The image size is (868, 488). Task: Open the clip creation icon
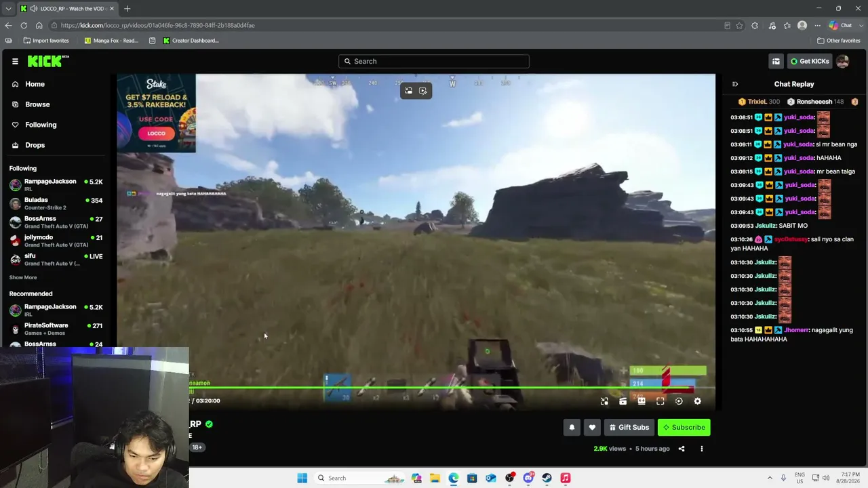[623, 401]
